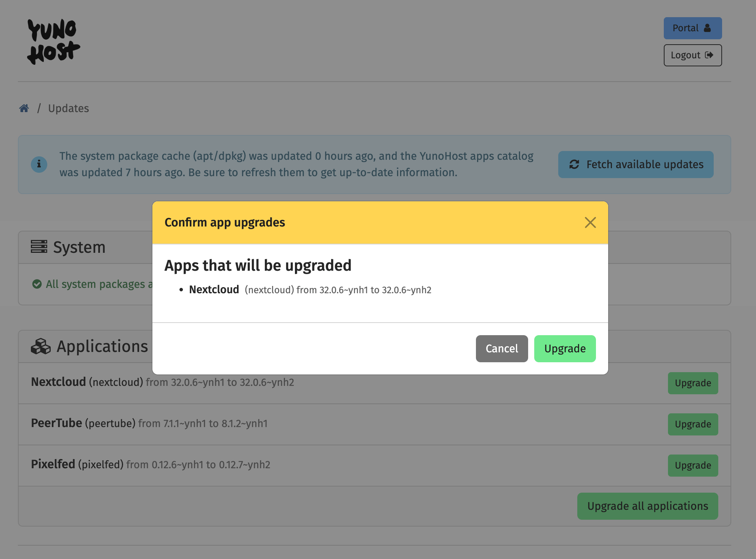Click the exit arrow icon on the Logout button
Viewport: 756px width, 559px height.
coord(709,55)
